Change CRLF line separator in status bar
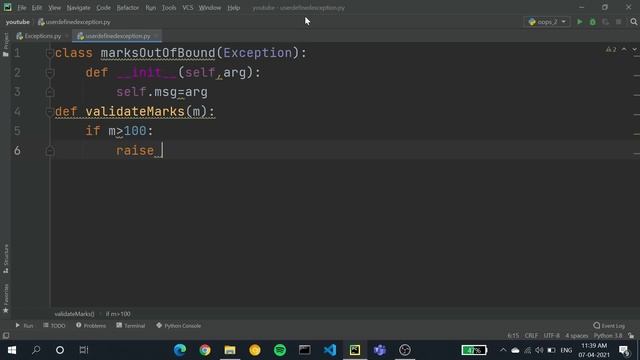640x360 pixels. tap(531, 336)
